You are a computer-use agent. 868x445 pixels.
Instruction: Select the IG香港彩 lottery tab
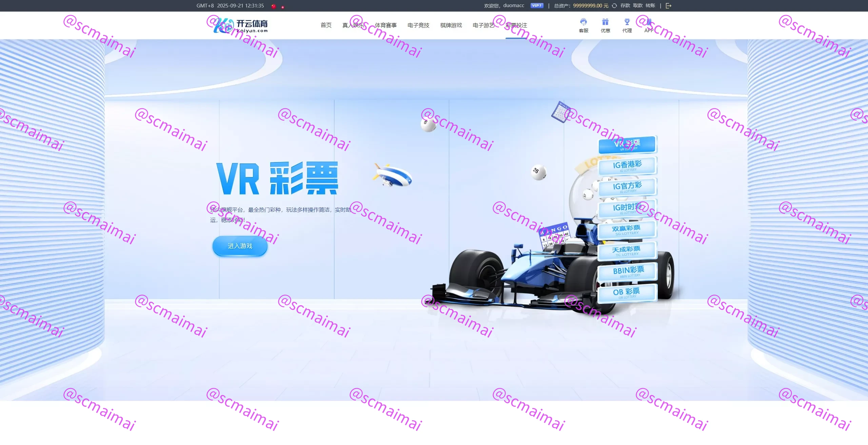pyautogui.click(x=627, y=166)
